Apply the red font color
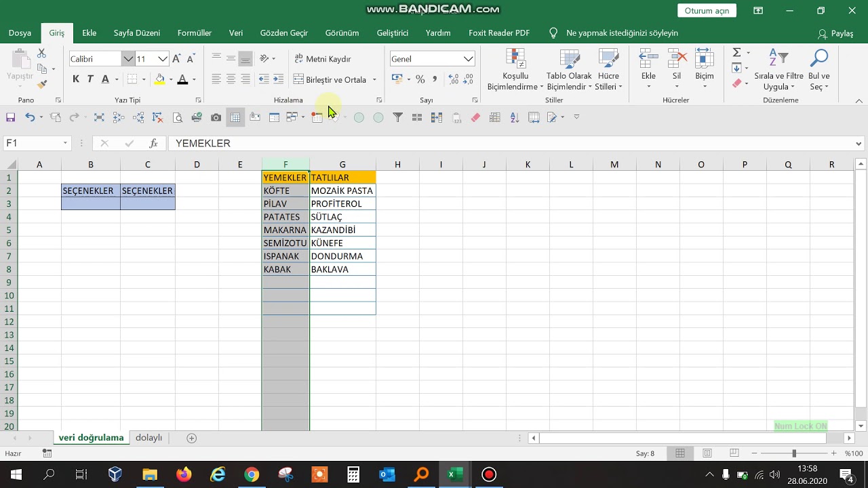This screenshot has height=488, width=868. click(182, 79)
